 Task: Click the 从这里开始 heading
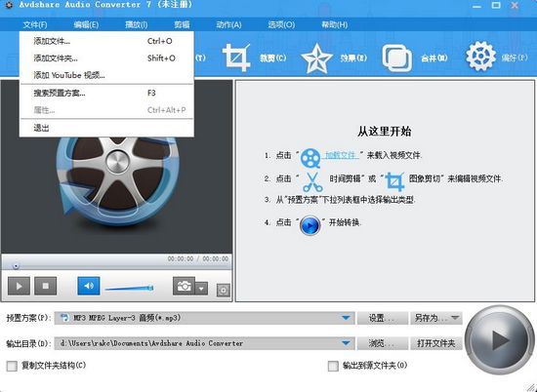coord(384,132)
